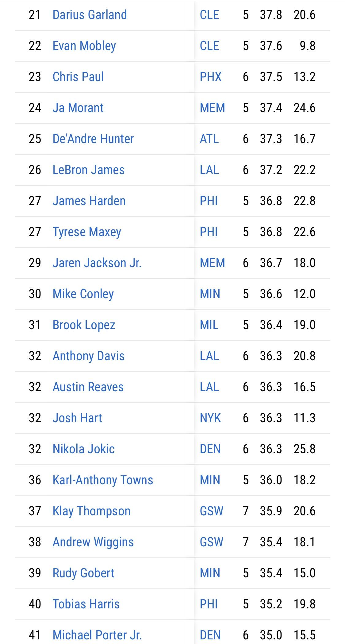Screen dimensions: 345x644
Task: Click the Evan Mobley player link
Action: point(84,46)
